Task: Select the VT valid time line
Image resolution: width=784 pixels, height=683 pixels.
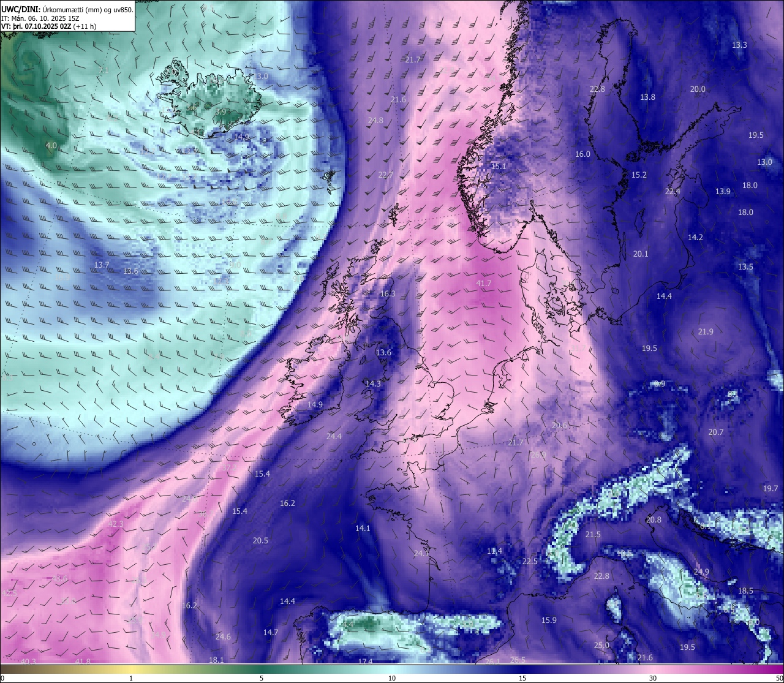Action: point(49,27)
